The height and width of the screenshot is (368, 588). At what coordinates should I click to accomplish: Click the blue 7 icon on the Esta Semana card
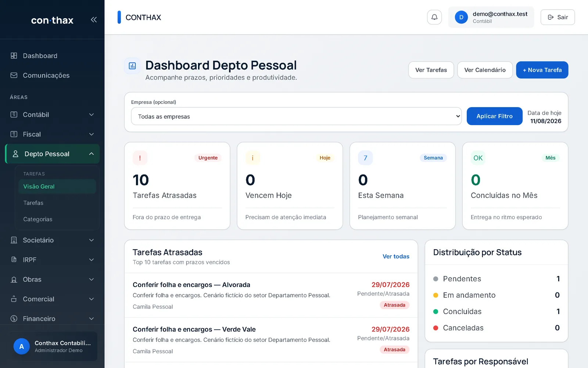click(x=365, y=158)
